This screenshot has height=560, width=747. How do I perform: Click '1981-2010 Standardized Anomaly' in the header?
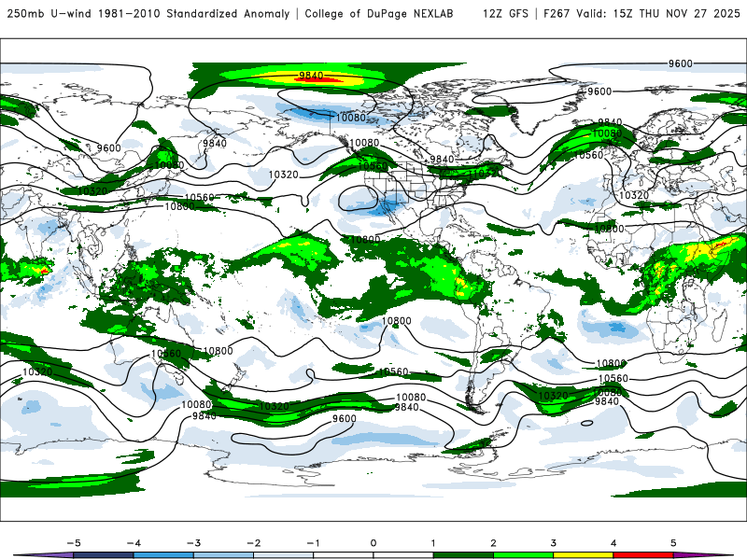pos(194,13)
